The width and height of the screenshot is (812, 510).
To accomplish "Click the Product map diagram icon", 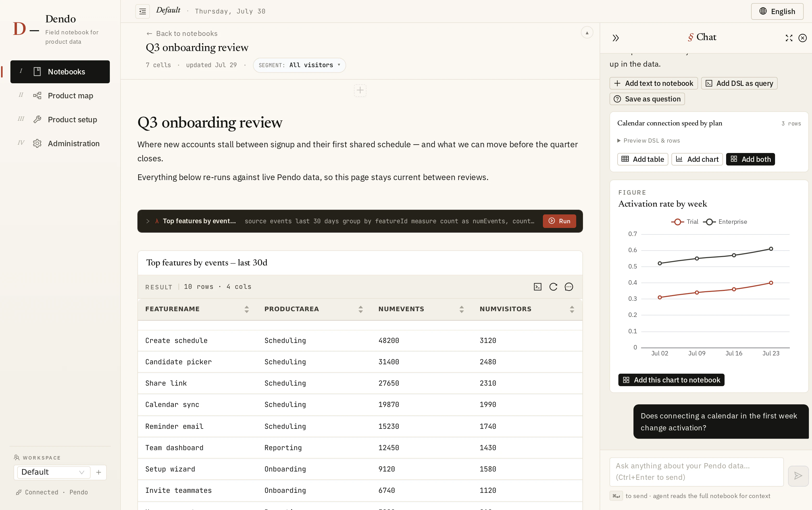I will (37, 95).
